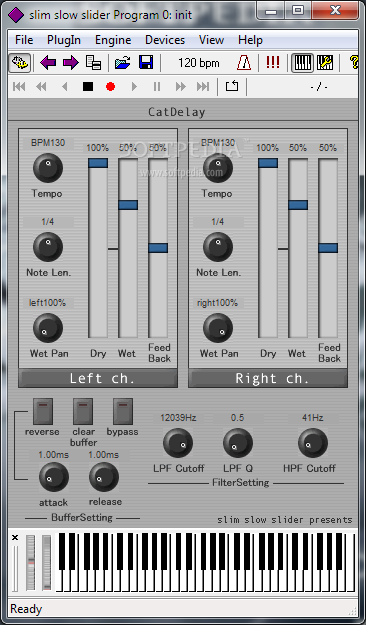Click the modulation wheel beside keyboard
The image size is (366, 625).
(x=47, y=563)
